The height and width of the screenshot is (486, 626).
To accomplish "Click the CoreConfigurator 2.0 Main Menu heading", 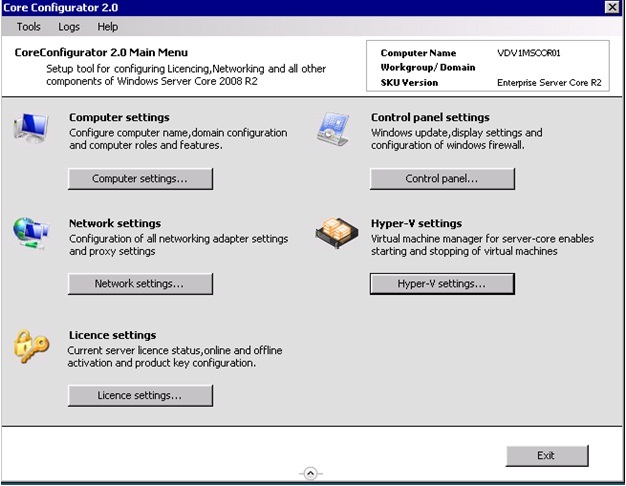I will click(x=101, y=52).
